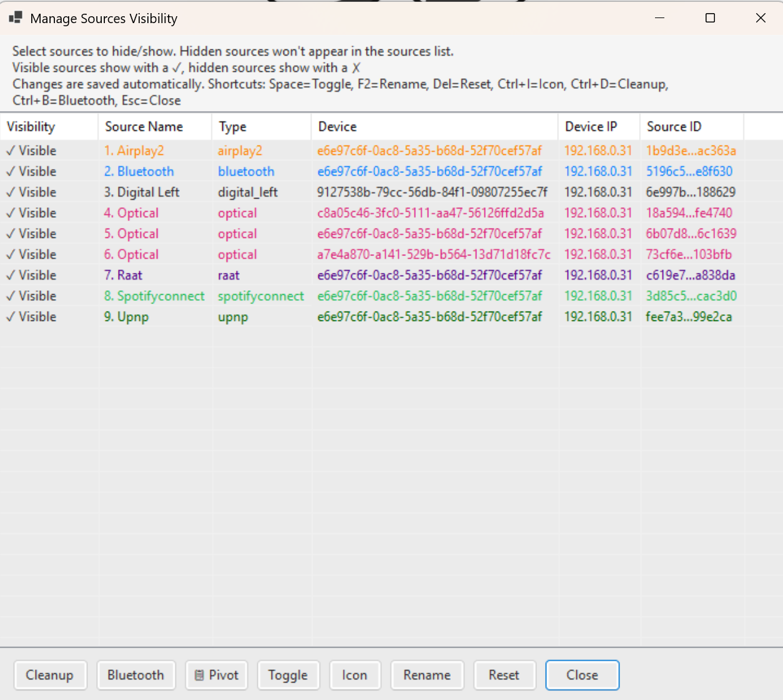Open the Icon chooser button
783x700 pixels.
(x=354, y=675)
